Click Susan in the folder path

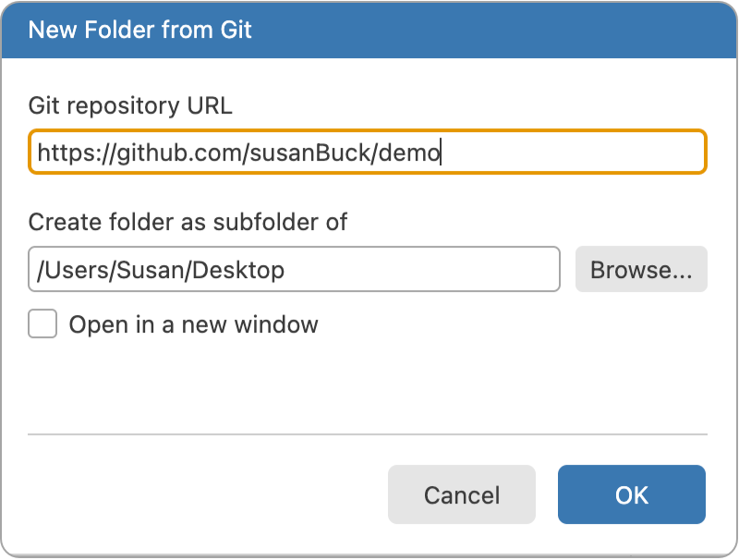pyautogui.click(x=151, y=270)
